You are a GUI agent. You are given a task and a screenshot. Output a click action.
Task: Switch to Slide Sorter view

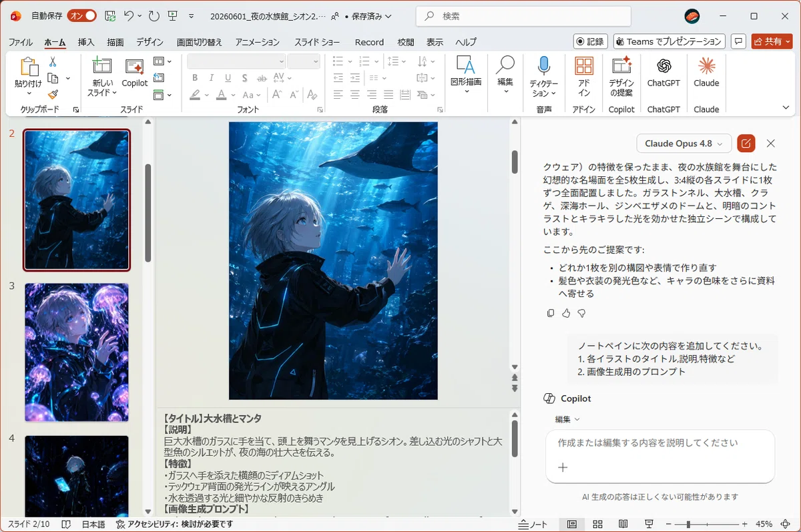click(598, 524)
